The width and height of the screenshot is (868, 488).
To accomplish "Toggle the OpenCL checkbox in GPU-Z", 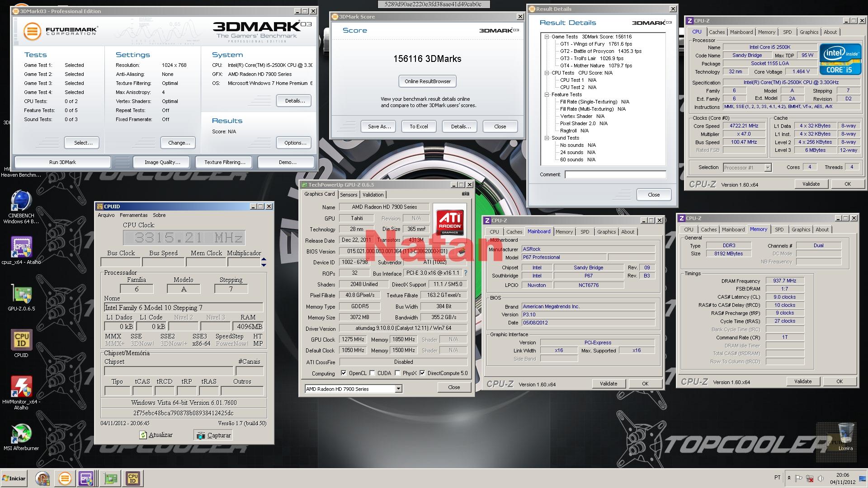I will 344,373.
